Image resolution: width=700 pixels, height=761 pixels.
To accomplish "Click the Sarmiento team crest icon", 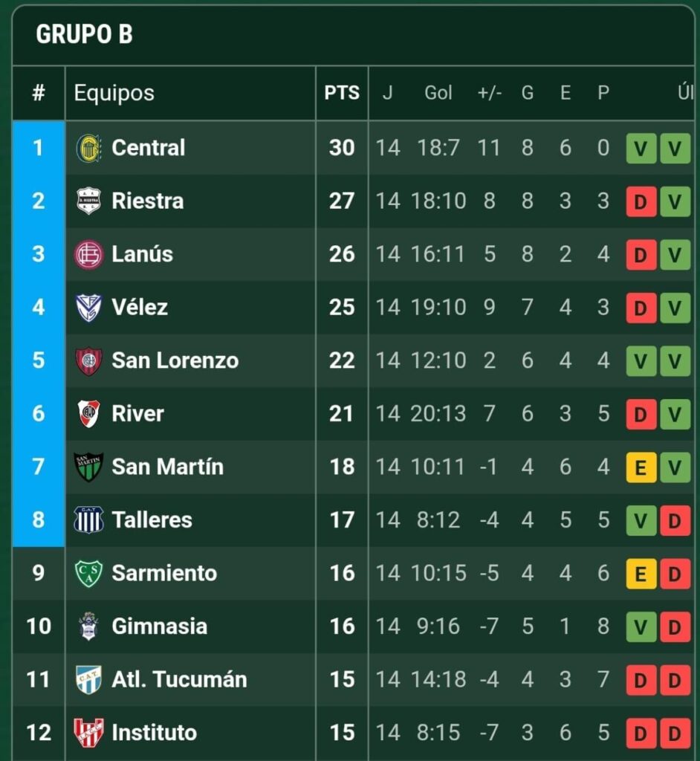I will click(x=89, y=574).
